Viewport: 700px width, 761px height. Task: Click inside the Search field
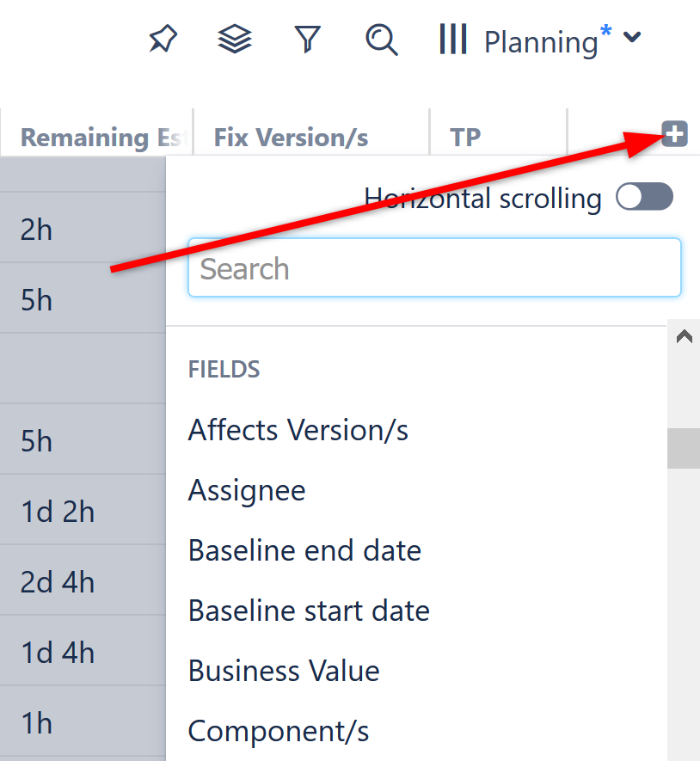tap(434, 267)
